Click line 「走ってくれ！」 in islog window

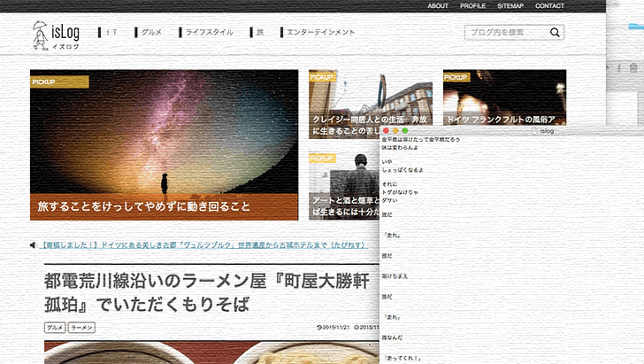[402, 358]
